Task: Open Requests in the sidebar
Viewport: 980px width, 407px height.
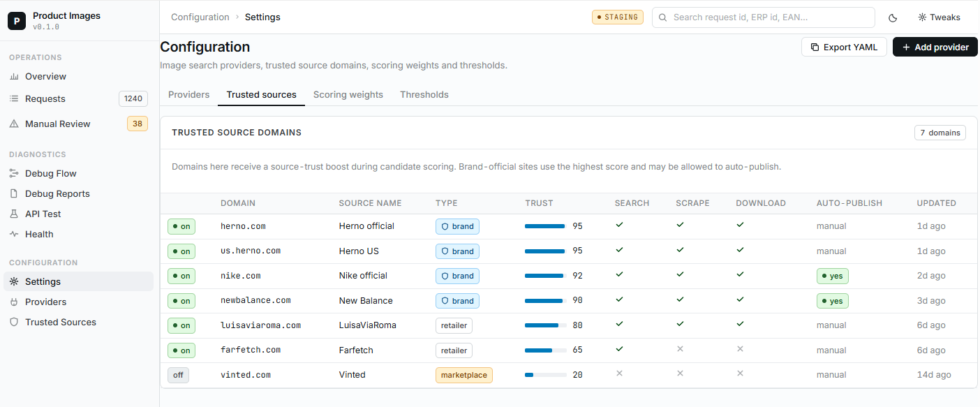Action: coord(78,99)
